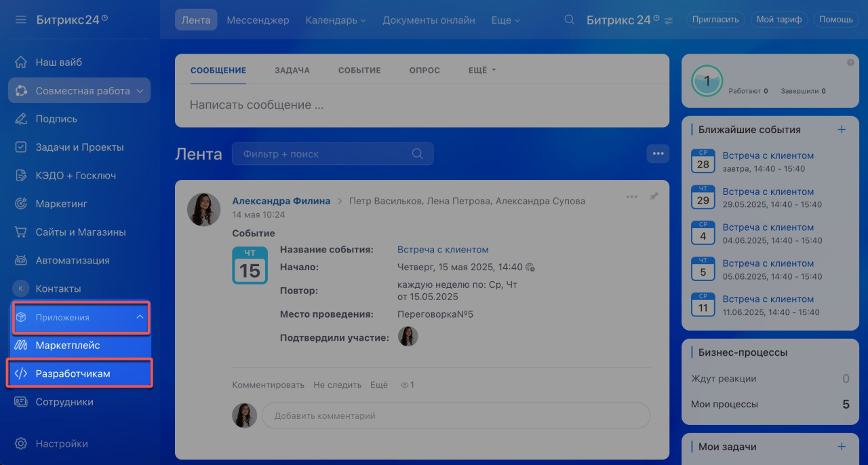Image resolution: width=868 pixels, height=465 pixels.
Task: Open Разработчикам in the sidebar
Action: [x=73, y=373]
